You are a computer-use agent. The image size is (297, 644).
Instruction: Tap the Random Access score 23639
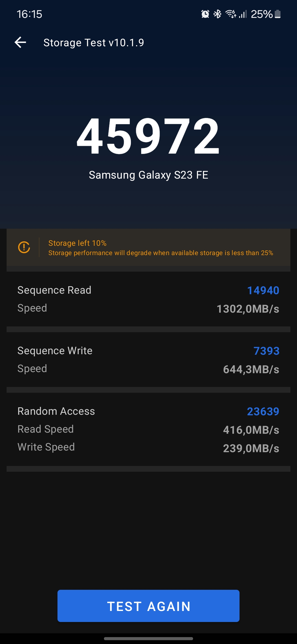click(x=263, y=411)
